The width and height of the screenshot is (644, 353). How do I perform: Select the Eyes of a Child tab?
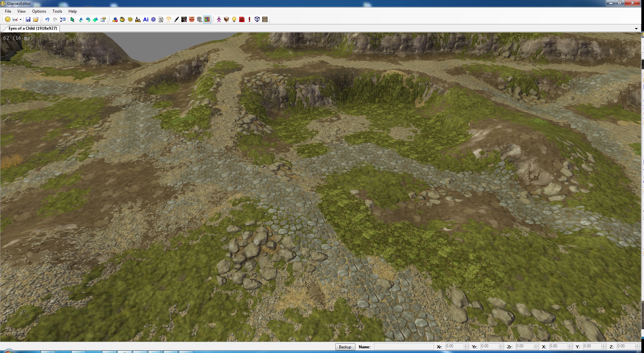tap(33, 28)
